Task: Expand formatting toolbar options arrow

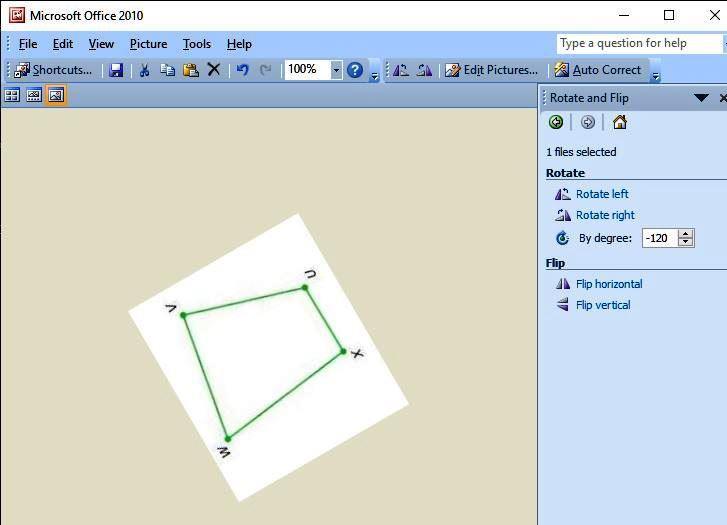Action: (x=656, y=76)
